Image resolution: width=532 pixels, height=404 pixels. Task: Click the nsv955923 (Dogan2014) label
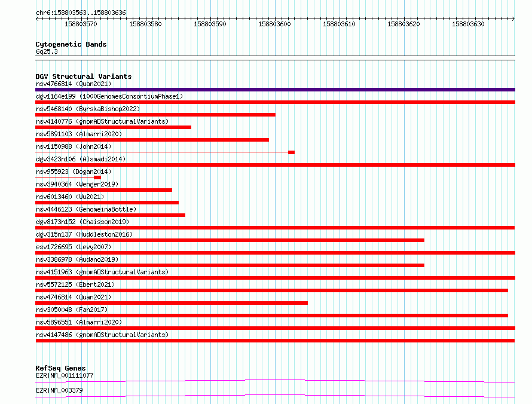click(74, 172)
